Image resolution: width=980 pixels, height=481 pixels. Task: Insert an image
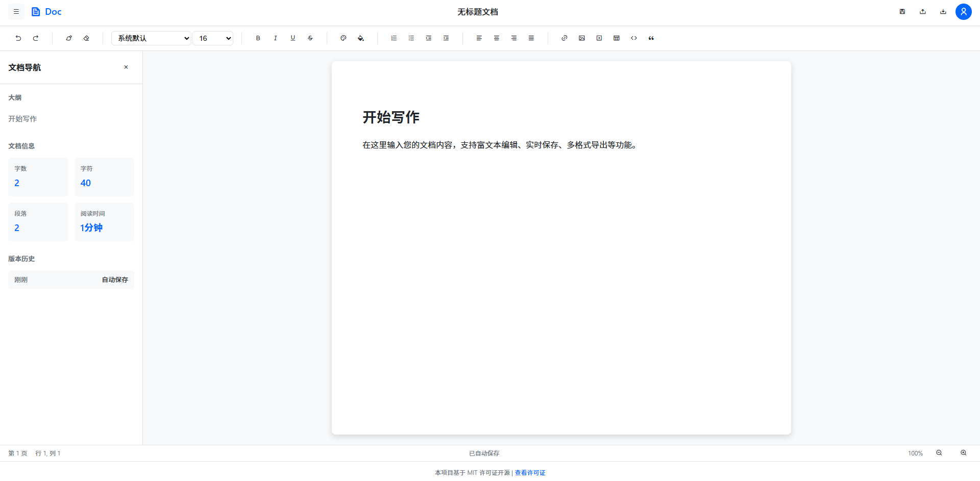point(582,38)
